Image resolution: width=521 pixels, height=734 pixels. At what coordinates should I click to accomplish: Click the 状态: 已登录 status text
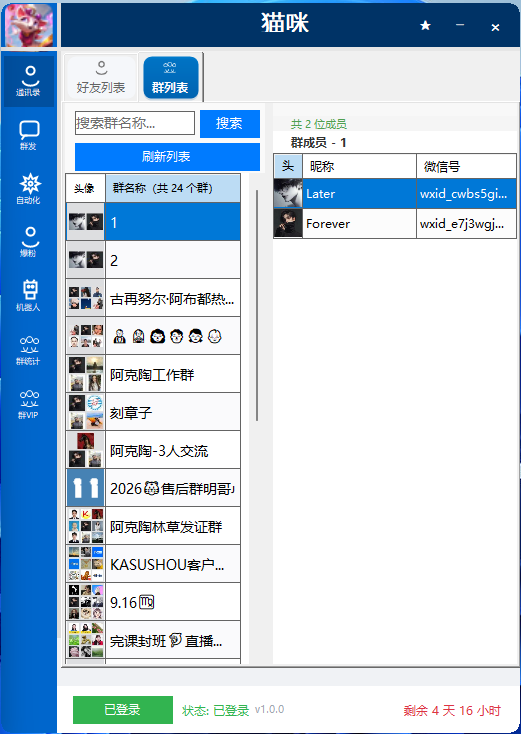(216, 711)
